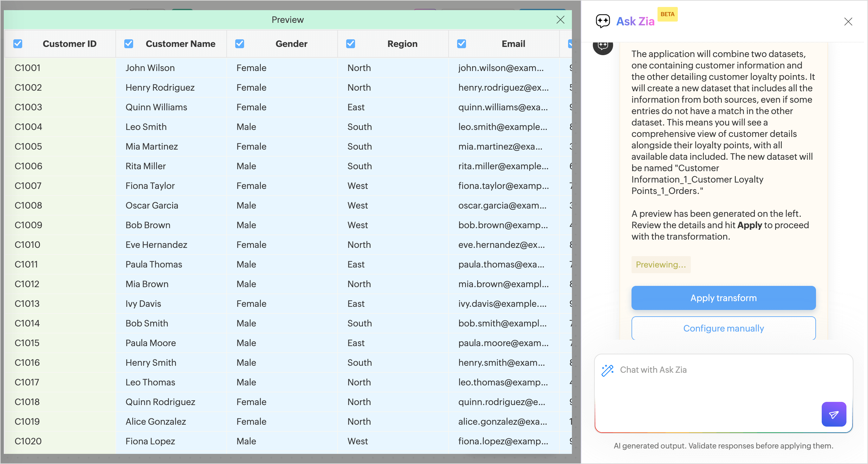
Task: Close the Preview panel with X icon
Action: (560, 20)
